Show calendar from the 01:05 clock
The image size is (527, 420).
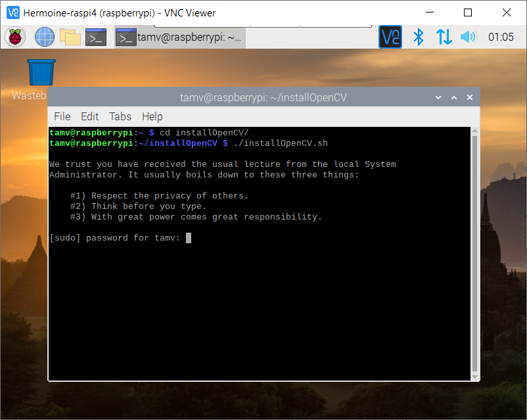click(501, 37)
